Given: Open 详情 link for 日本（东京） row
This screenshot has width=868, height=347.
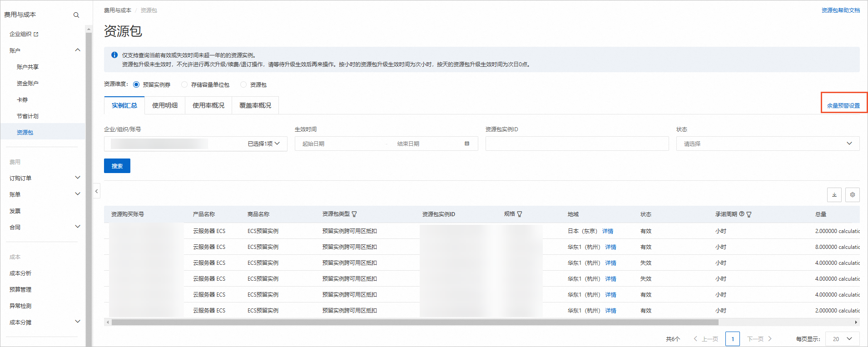Looking at the screenshot, I should point(608,231).
